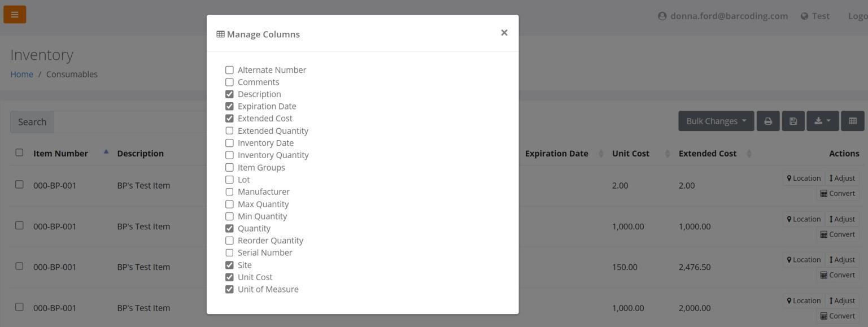This screenshot has width=868, height=327.
Task: Uncheck the Quantity column
Action: [x=229, y=228]
